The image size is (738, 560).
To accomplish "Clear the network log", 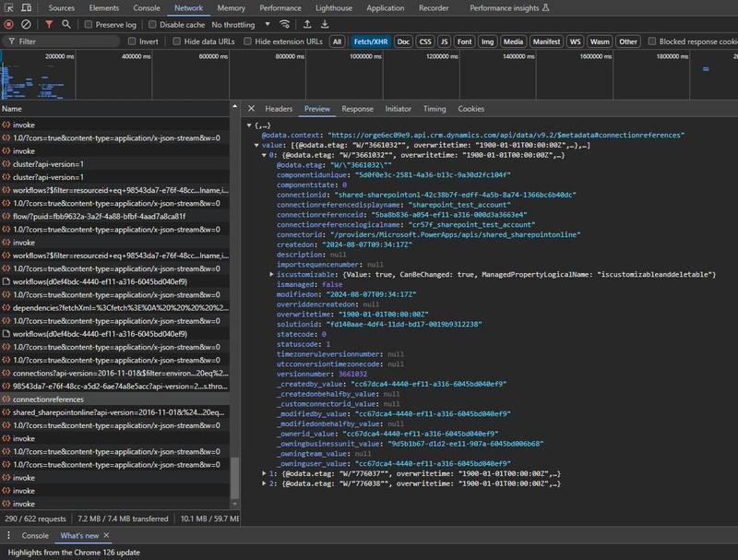I will 26,25.
